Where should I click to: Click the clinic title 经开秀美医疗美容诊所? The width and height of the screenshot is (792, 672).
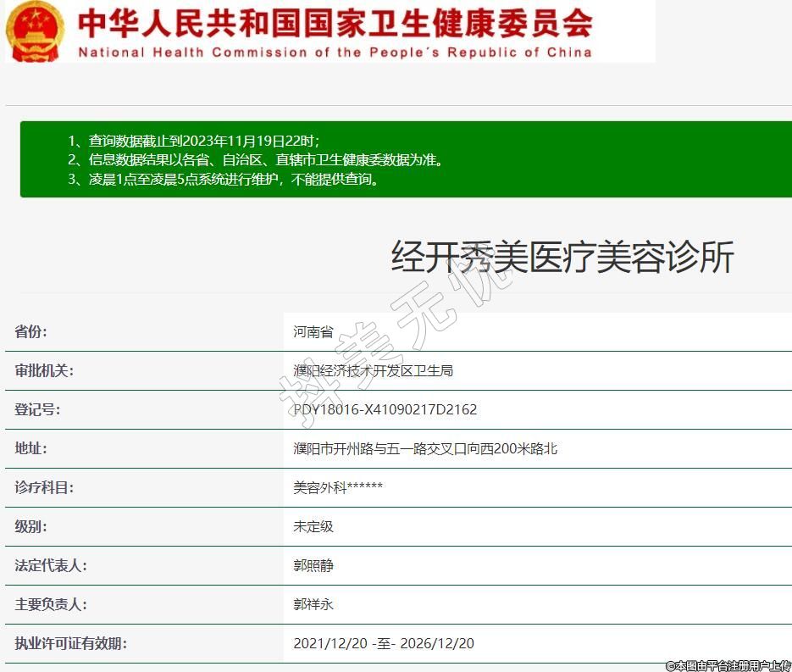tap(562, 257)
